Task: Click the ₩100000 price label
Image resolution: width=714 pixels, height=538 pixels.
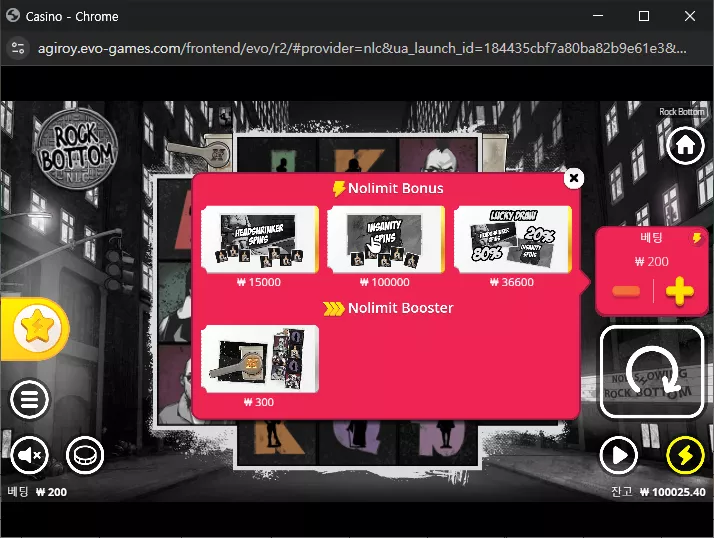Action: coord(385,282)
